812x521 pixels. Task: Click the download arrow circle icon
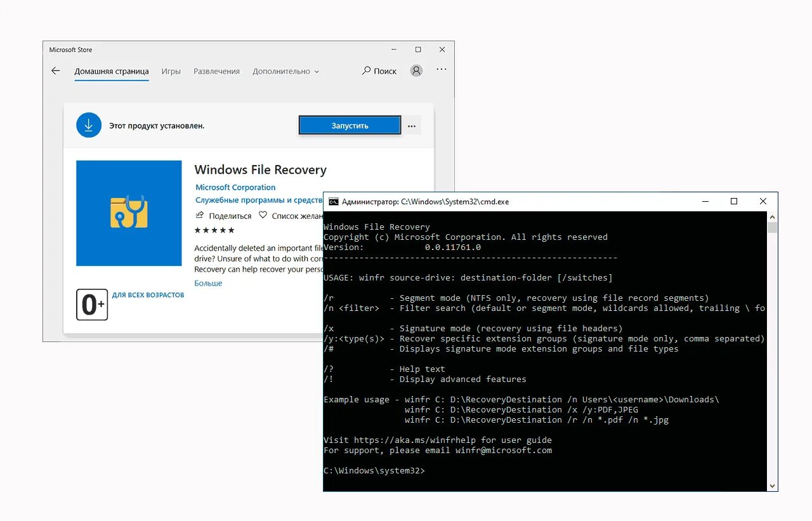(x=89, y=125)
